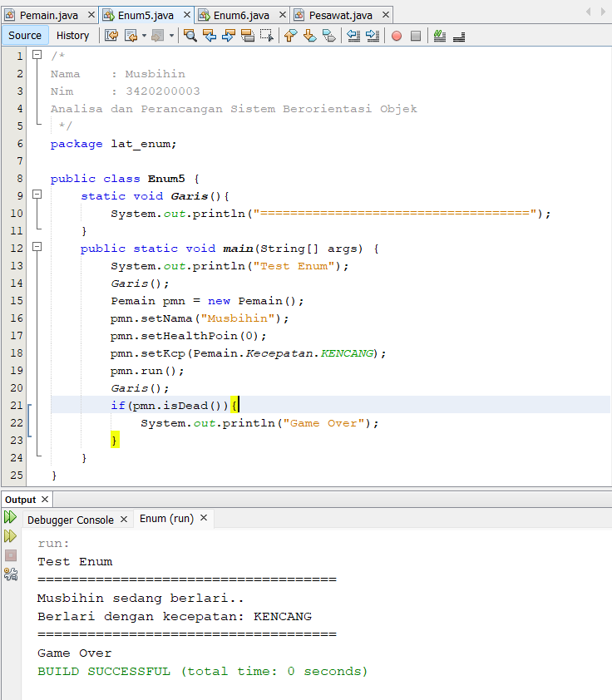612x700 pixels.
Task: Open the Back history dropdown arrow
Action: 144,35
